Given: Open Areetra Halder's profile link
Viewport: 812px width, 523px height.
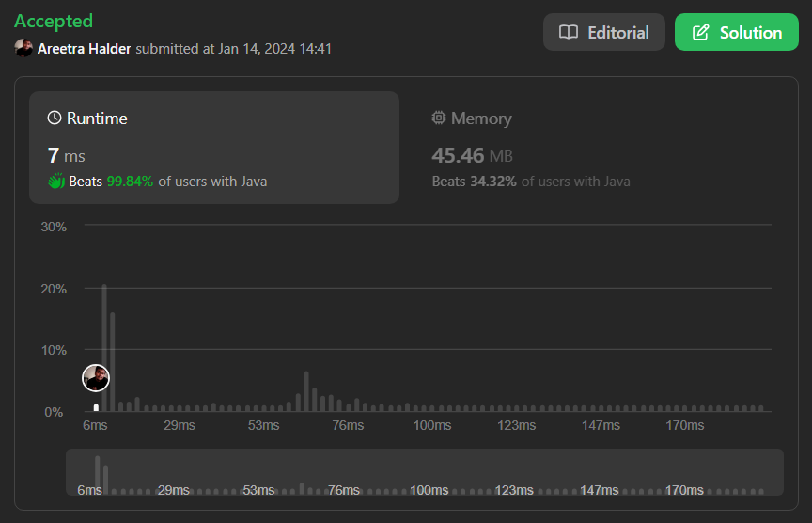Looking at the screenshot, I should click(x=84, y=48).
